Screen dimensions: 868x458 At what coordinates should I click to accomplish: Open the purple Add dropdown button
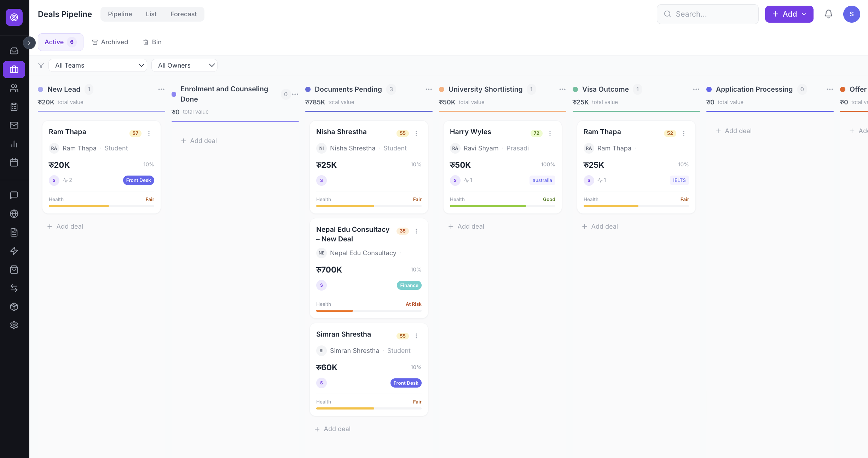pos(789,14)
